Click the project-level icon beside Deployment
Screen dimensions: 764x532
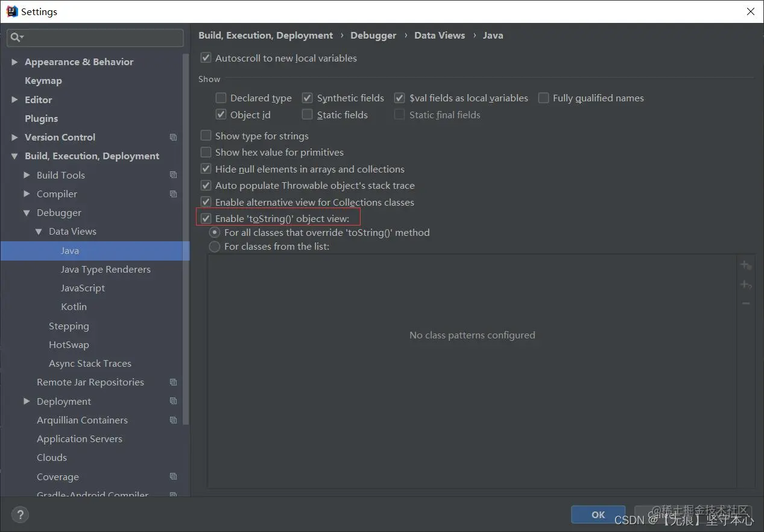pyautogui.click(x=174, y=401)
